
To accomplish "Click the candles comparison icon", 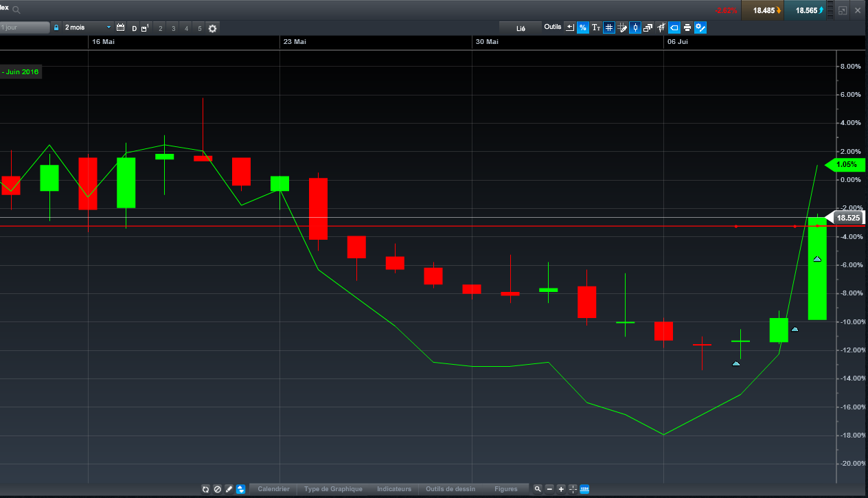I will click(x=661, y=27).
